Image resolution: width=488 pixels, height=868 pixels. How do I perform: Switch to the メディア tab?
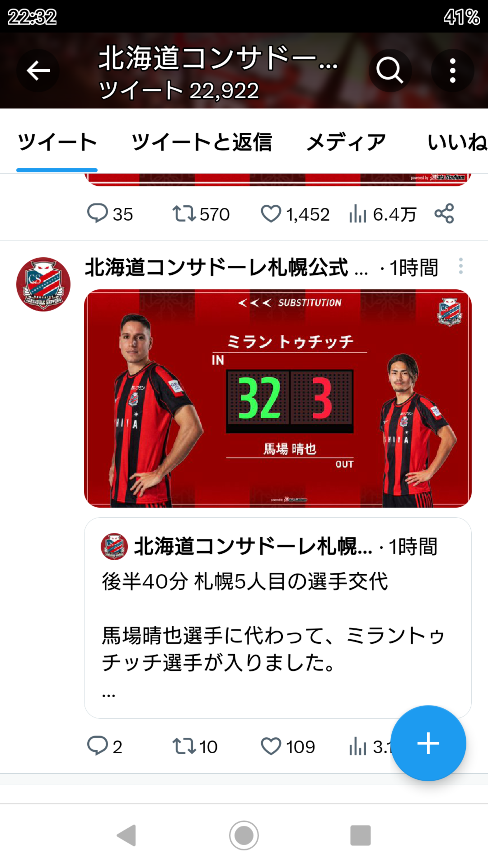pyautogui.click(x=346, y=142)
